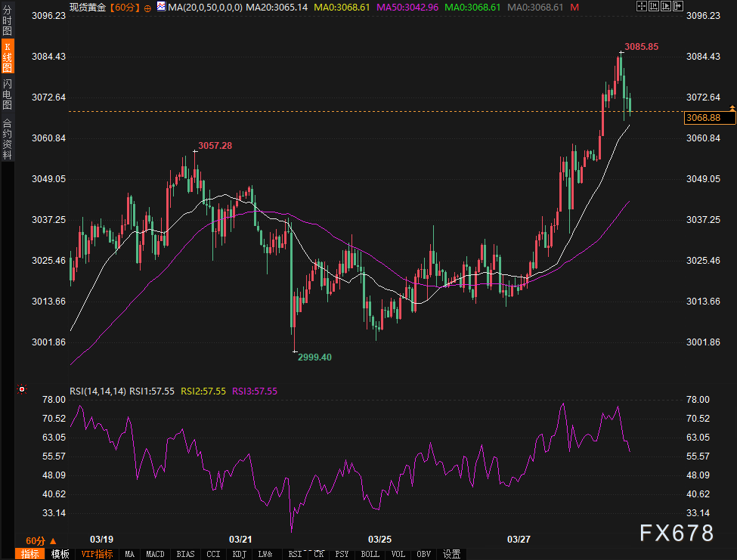This screenshot has height=560, width=737.
Task: Click the round icon next to 60分 in title
Action: 147,7
